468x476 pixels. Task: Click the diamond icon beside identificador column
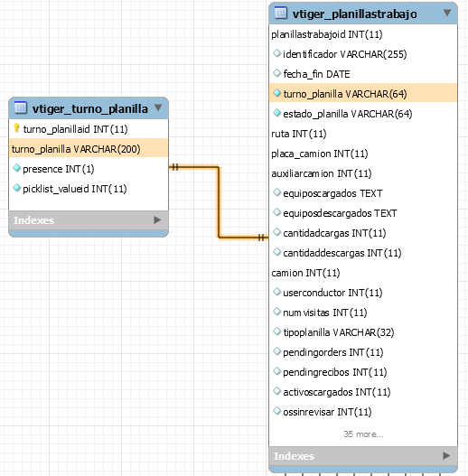coord(276,53)
